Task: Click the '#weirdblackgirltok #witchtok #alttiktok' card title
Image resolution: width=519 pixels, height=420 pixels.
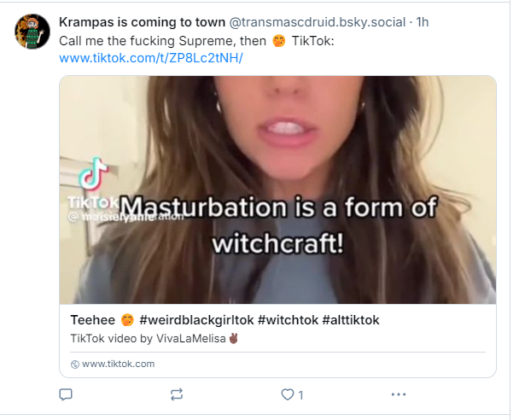Action: [259, 320]
